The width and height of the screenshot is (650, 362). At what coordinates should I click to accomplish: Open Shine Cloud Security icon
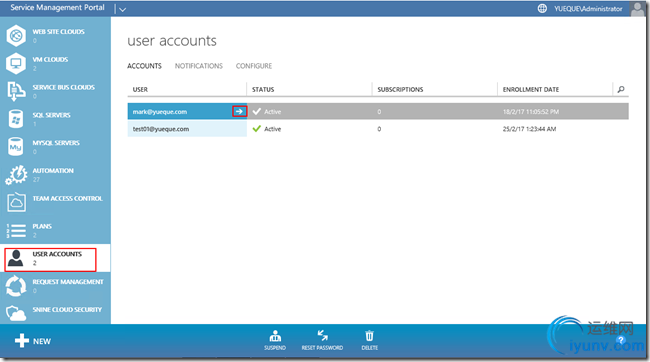click(16, 313)
